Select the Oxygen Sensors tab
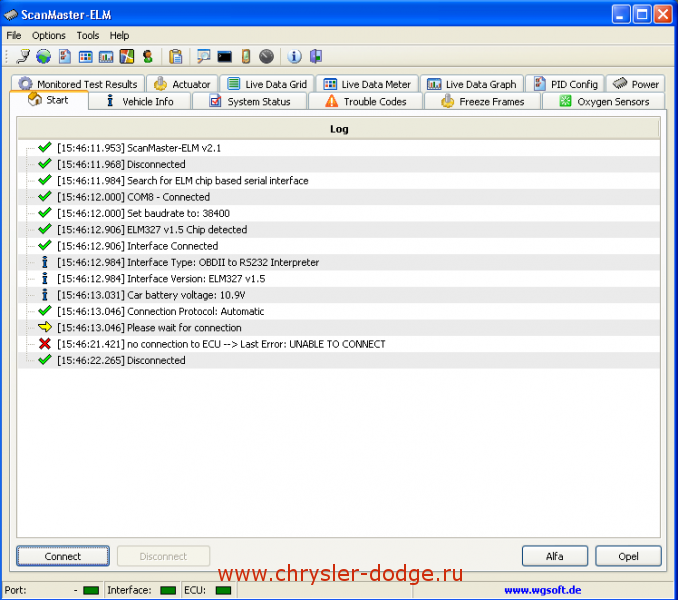 [604, 101]
